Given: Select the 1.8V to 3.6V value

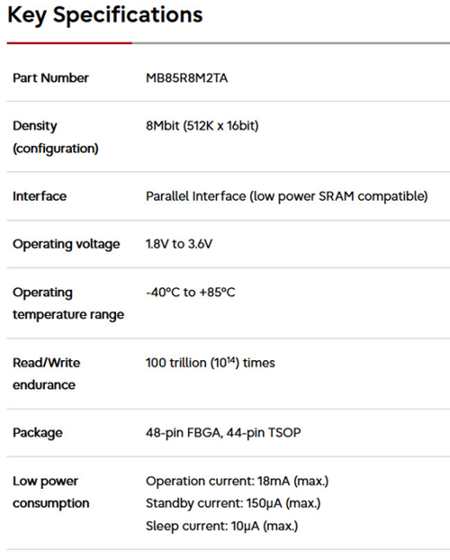Looking at the screenshot, I should pyautogui.click(x=179, y=244).
